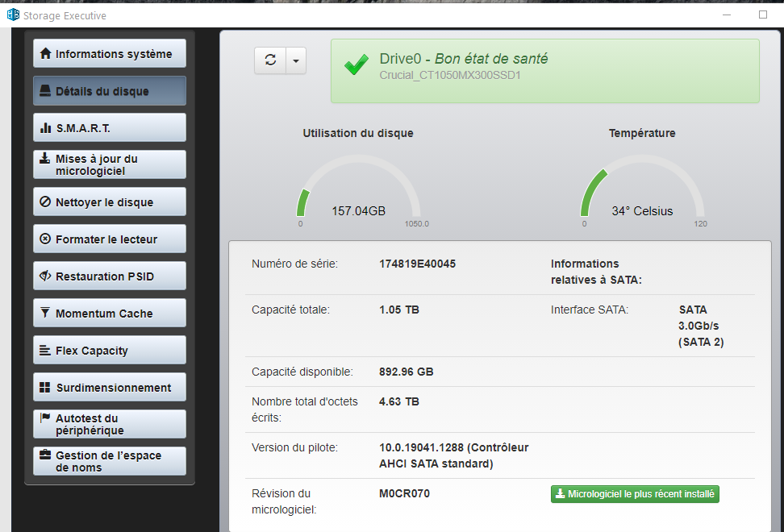This screenshot has height=532, width=784.
Task: Open Informations système page
Action: coord(110,53)
